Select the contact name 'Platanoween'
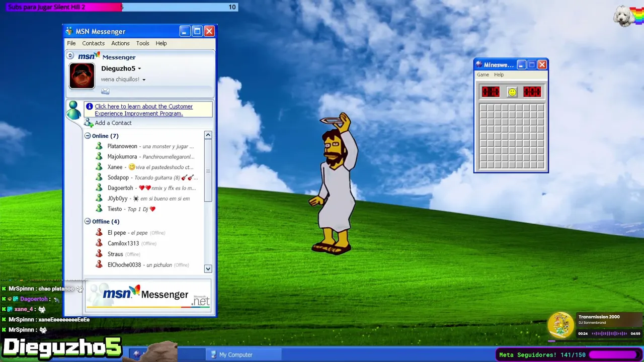 (122, 146)
